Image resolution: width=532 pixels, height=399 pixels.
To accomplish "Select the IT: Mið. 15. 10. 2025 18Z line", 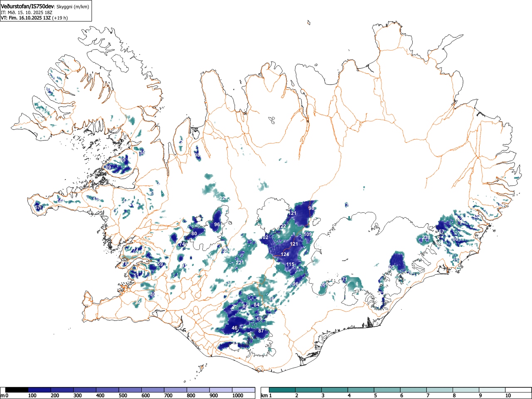I will click(27, 12).
